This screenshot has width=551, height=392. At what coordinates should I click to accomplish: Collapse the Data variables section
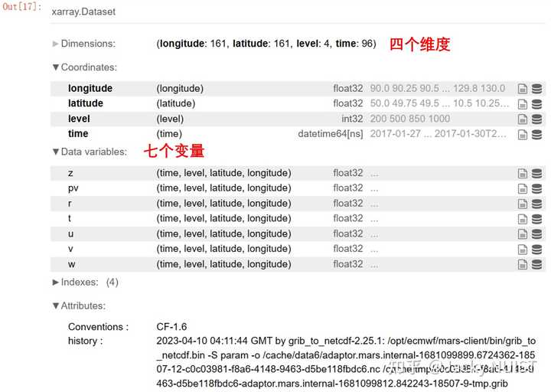90,152
